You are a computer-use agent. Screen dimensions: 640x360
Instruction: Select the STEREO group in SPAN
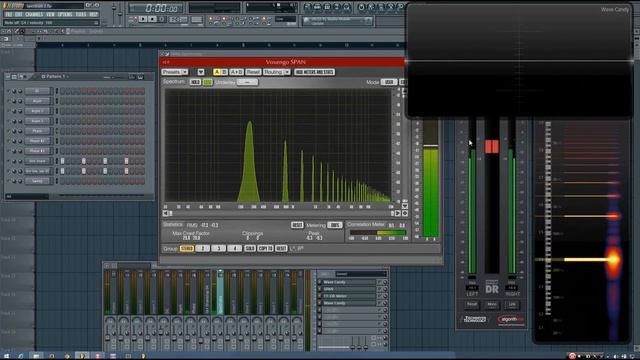pyautogui.click(x=187, y=248)
